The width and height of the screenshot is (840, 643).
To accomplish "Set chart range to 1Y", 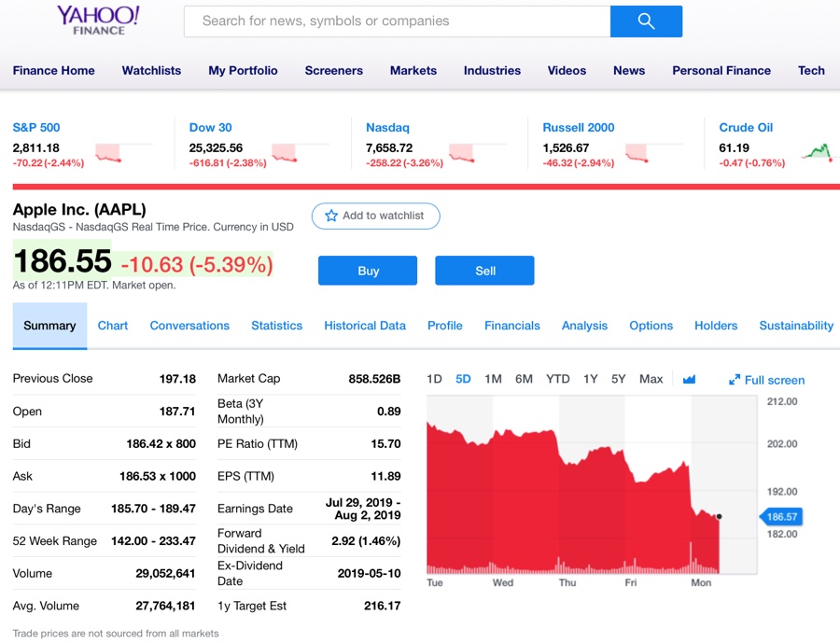I will pyautogui.click(x=591, y=380).
